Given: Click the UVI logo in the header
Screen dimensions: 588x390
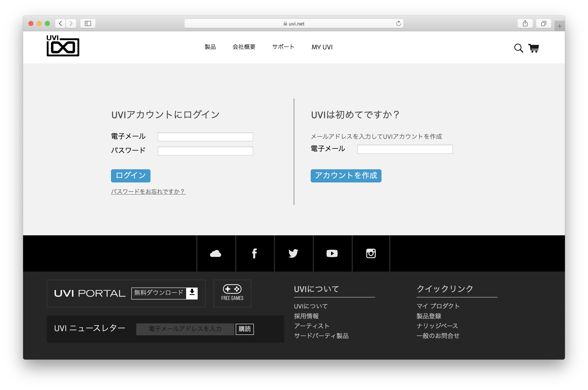Looking at the screenshot, I should [x=63, y=46].
